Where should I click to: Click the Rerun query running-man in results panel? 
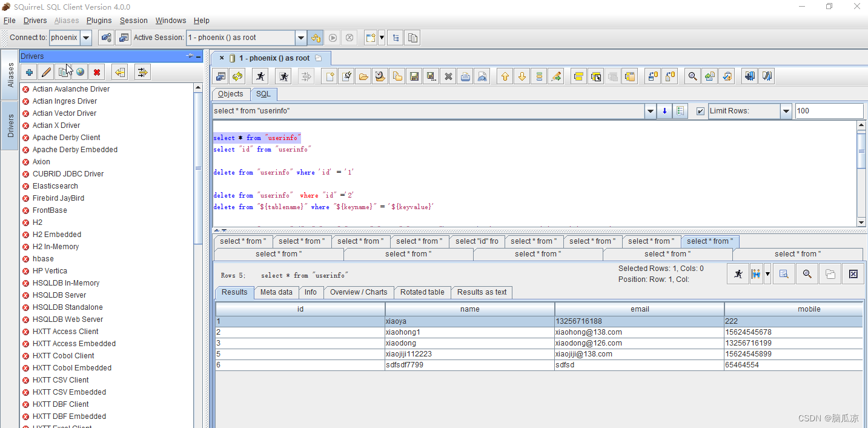point(738,274)
